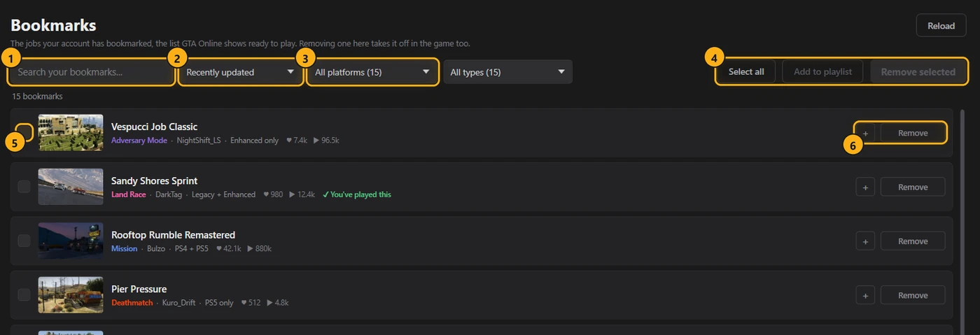The height and width of the screenshot is (335, 980).
Task: Click the Sandy Shores Sprint title
Action: pyautogui.click(x=154, y=180)
